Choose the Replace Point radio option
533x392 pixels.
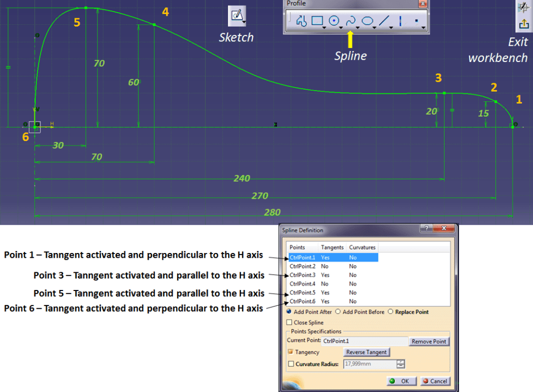click(390, 312)
